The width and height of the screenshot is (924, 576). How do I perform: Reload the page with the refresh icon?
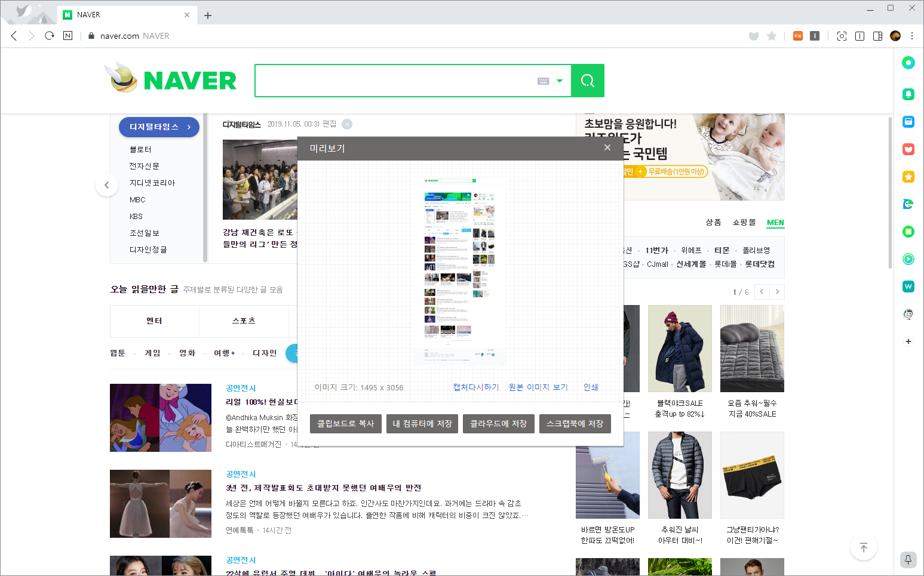[x=50, y=36]
